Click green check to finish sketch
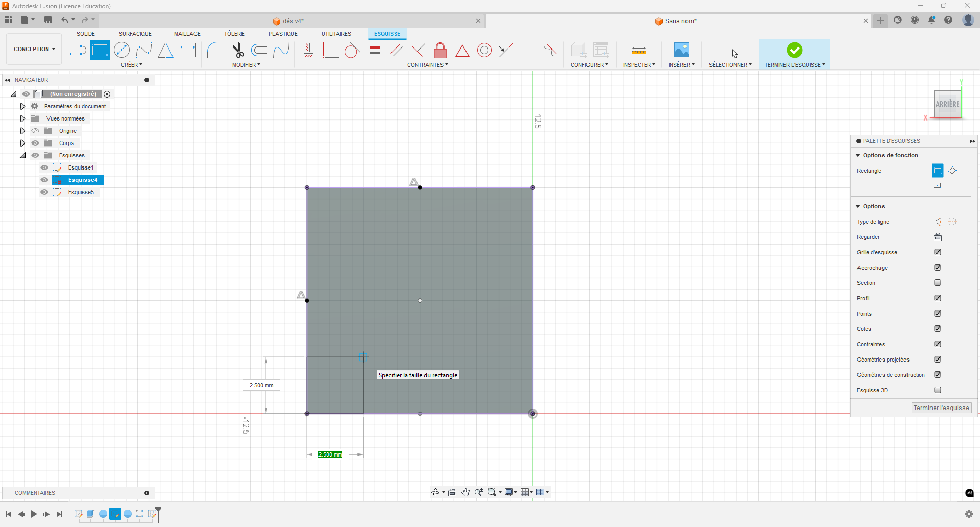This screenshot has width=980, height=527. [794, 50]
